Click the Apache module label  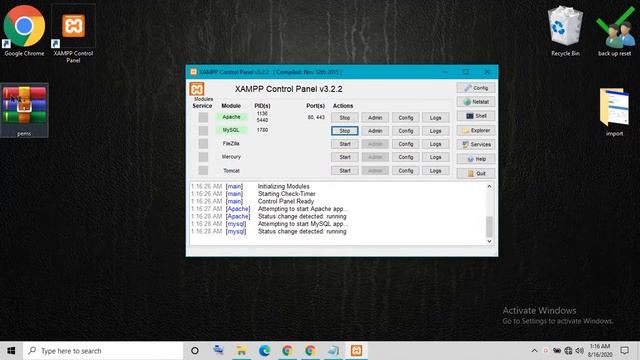pos(231,117)
